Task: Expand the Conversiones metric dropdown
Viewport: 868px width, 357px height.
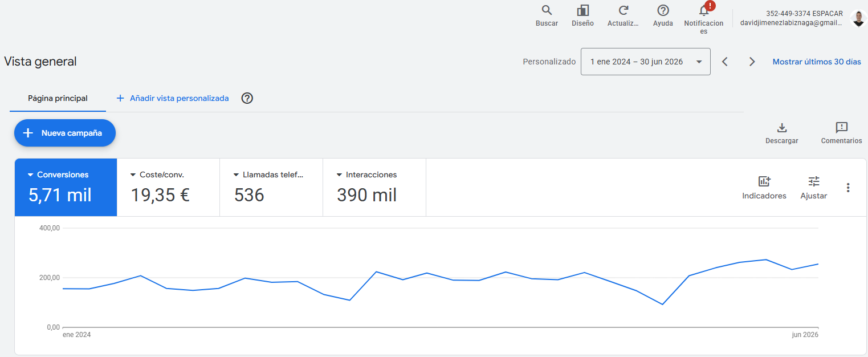Action: click(x=30, y=175)
